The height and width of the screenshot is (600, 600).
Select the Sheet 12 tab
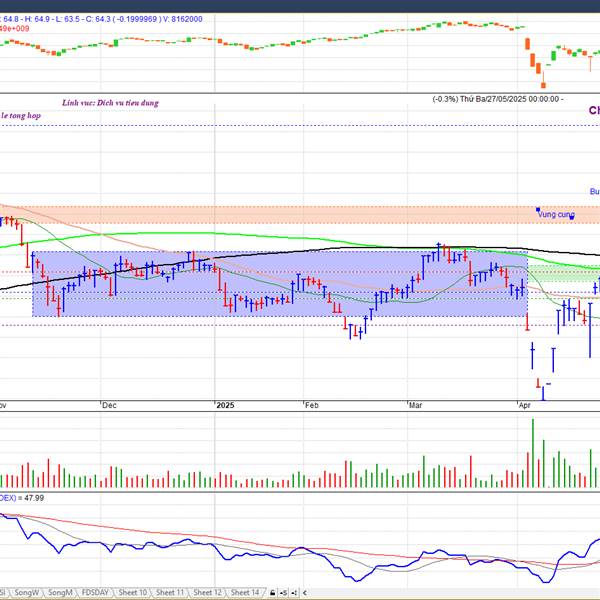click(x=207, y=592)
